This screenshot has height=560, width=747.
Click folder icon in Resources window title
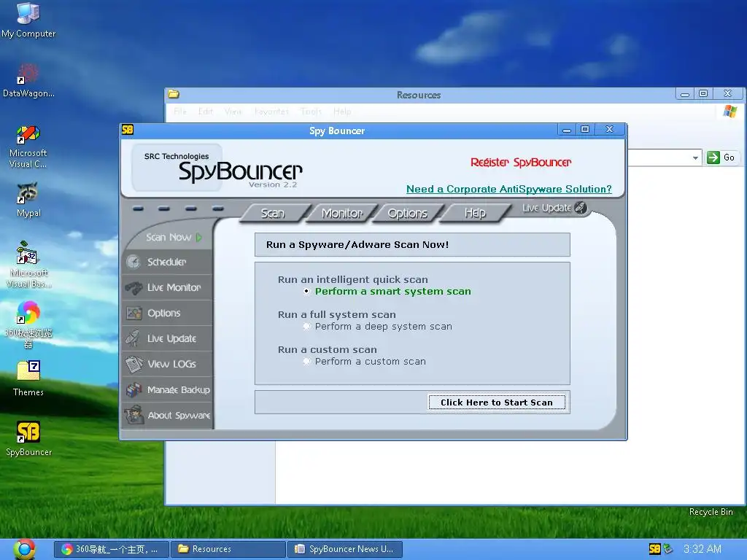click(174, 94)
